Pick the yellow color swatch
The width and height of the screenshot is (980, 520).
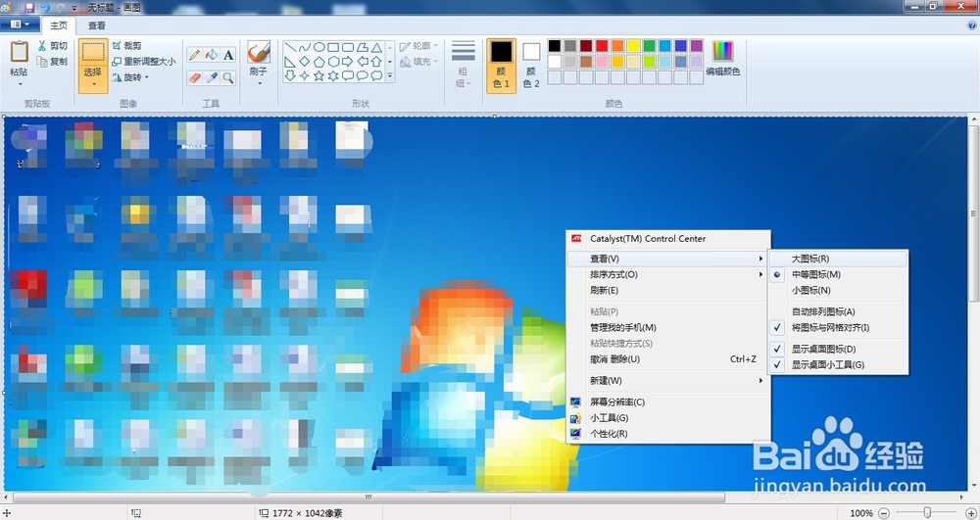634,46
